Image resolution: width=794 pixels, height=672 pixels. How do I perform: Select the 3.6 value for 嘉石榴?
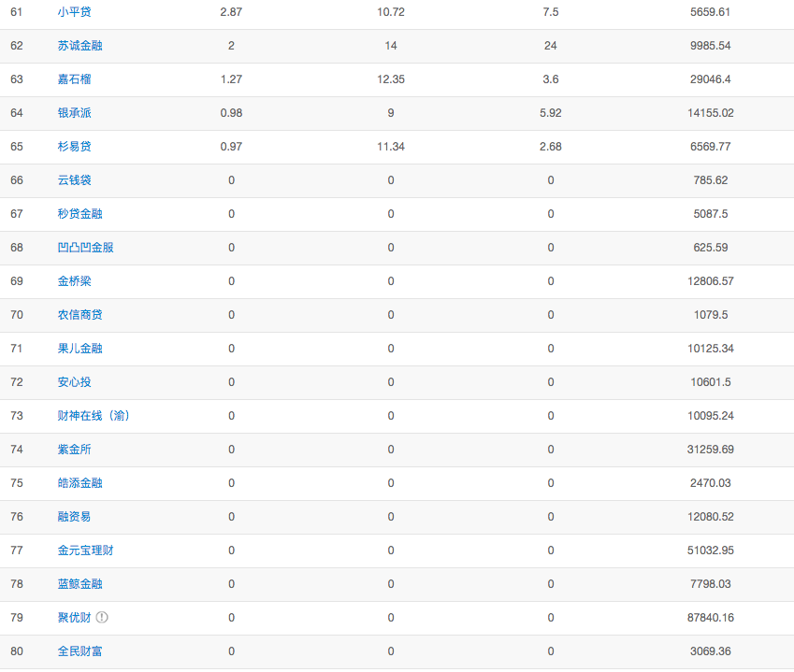pos(551,79)
